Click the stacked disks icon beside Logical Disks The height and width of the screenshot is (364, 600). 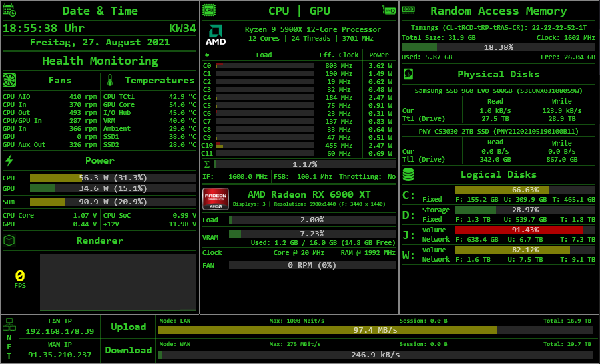point(408,174)
